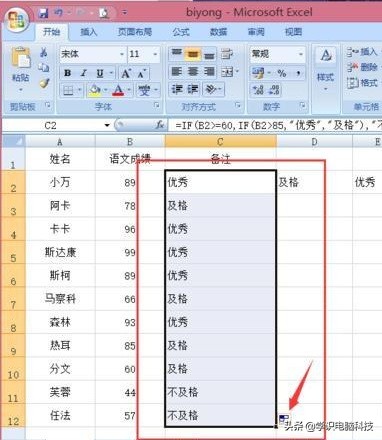Toggle middle vertical alignment

tap(192, 54)
